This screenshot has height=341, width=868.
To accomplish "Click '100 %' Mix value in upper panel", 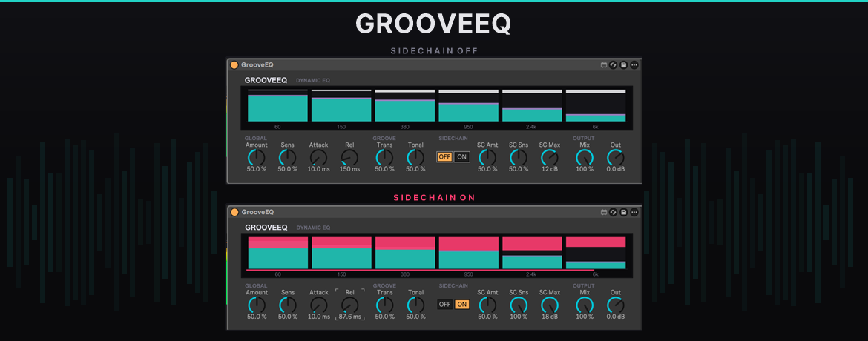I will [585, 170].
